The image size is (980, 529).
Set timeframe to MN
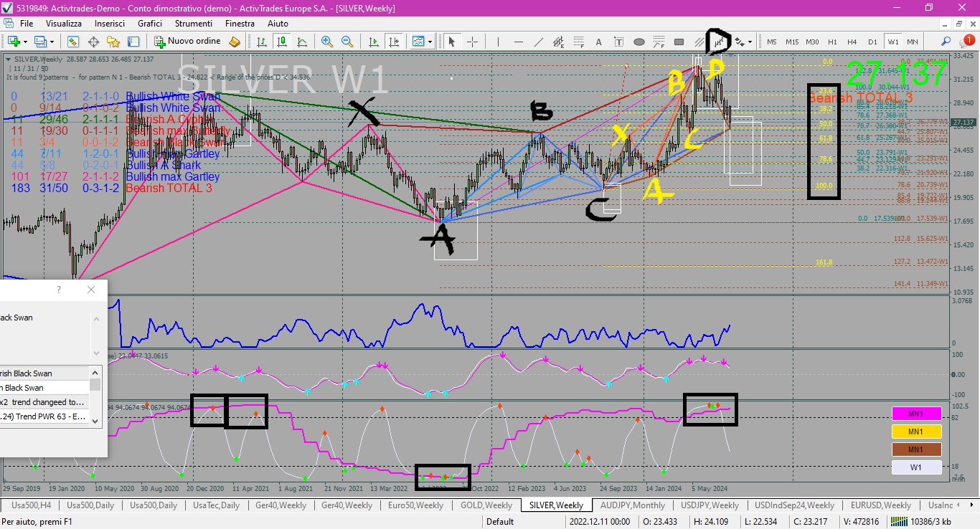click(913, 42)
